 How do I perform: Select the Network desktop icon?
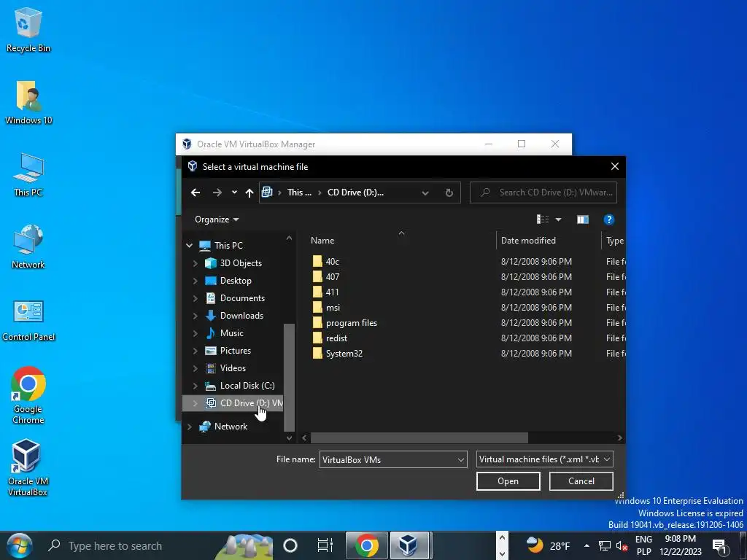(x=28, y=246)
